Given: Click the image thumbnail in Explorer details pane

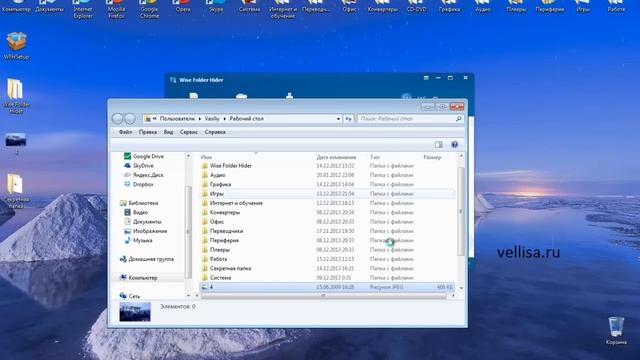Looking at the screenshot, I should click(x=135, y=312).
